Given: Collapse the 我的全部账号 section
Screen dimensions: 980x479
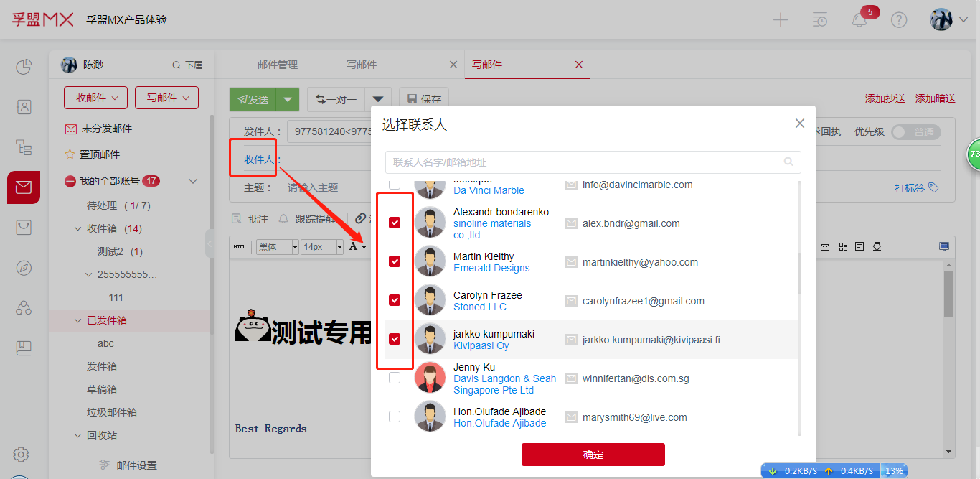Looking at the screenshot, I should (x=193, y=181).
